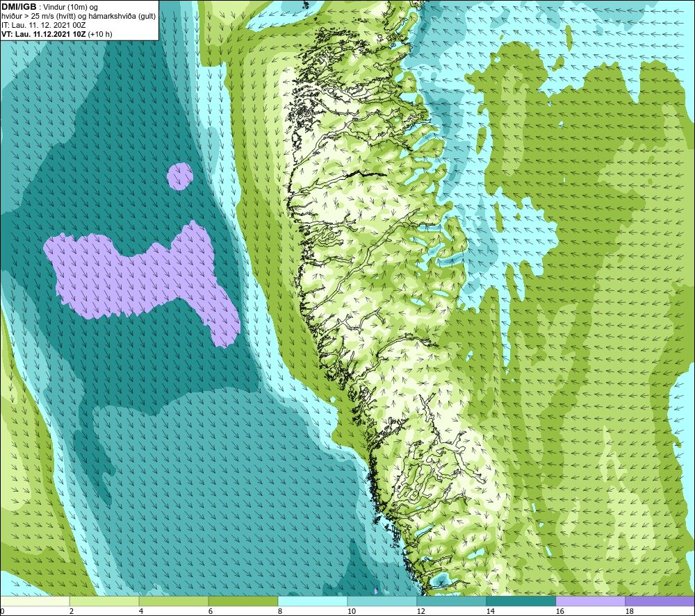The height and width of the screenshot is (616, 695).
Task: Click the small round purple wind patch
Action: pyautogui.click(x=180, y=176)
